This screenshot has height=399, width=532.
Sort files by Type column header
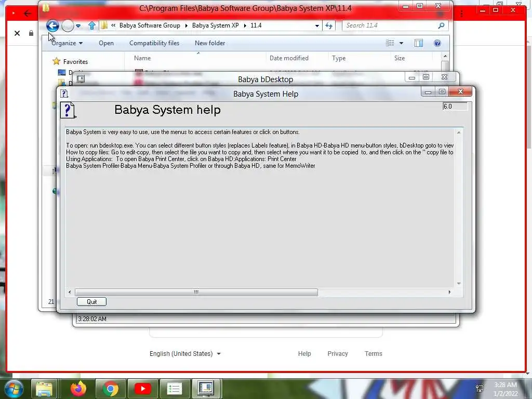pyautogui.click(x=339, y=58)
